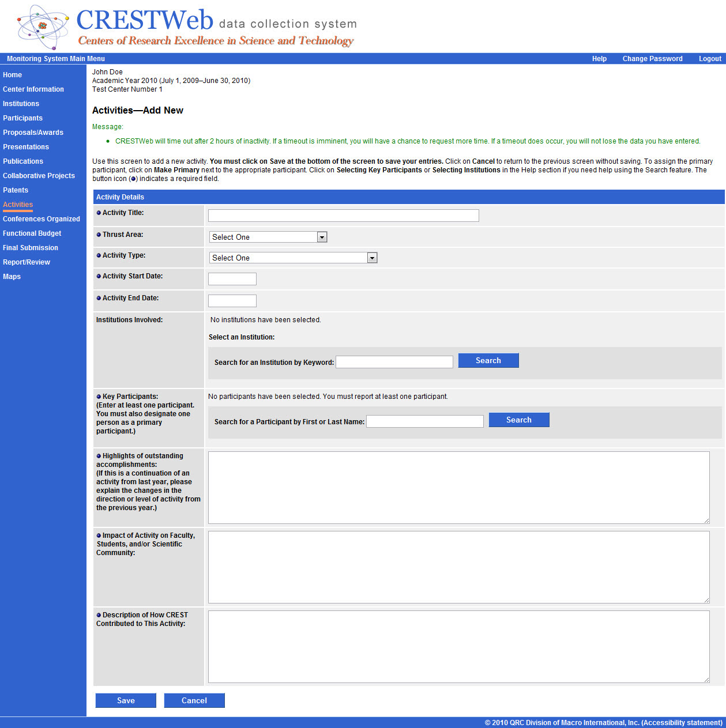Click the CREST contribution description textarea

459,647
